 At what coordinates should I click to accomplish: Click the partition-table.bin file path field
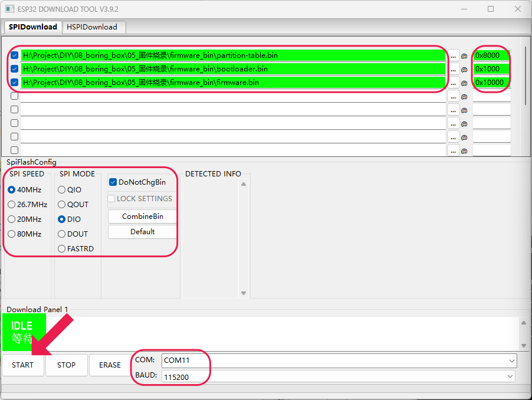(233, 55)
